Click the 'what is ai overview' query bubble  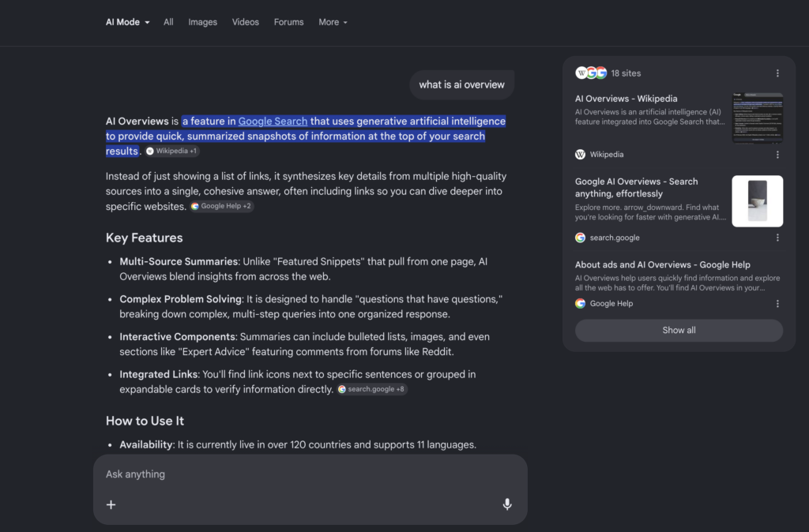point(461,84)
